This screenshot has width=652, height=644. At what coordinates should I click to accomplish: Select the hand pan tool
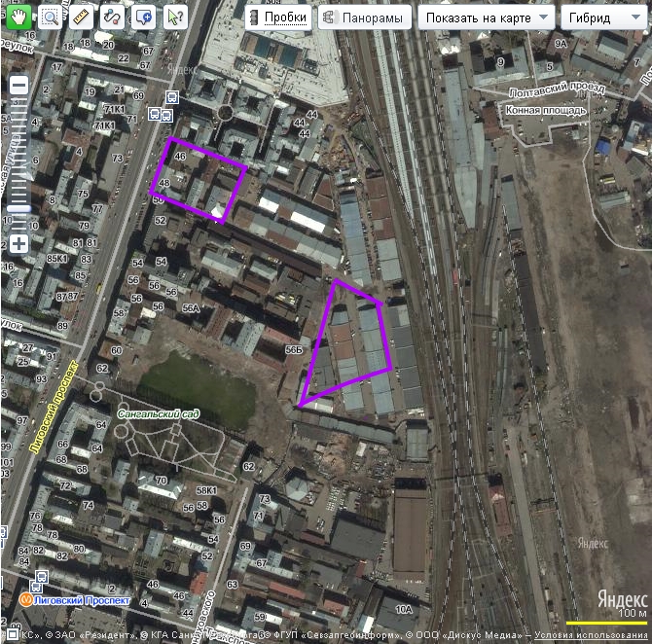(18, 17)
